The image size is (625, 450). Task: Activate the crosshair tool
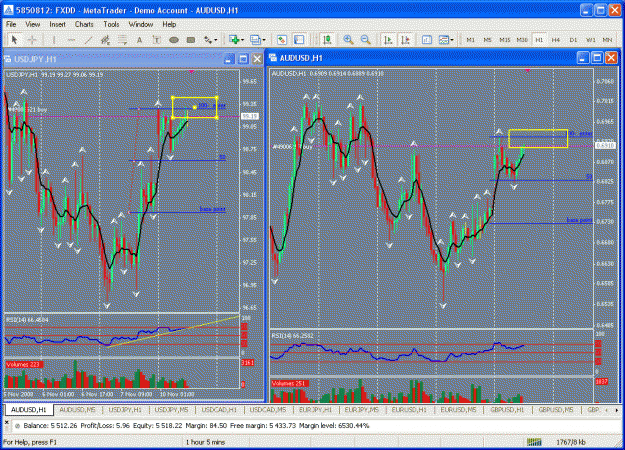32,39
